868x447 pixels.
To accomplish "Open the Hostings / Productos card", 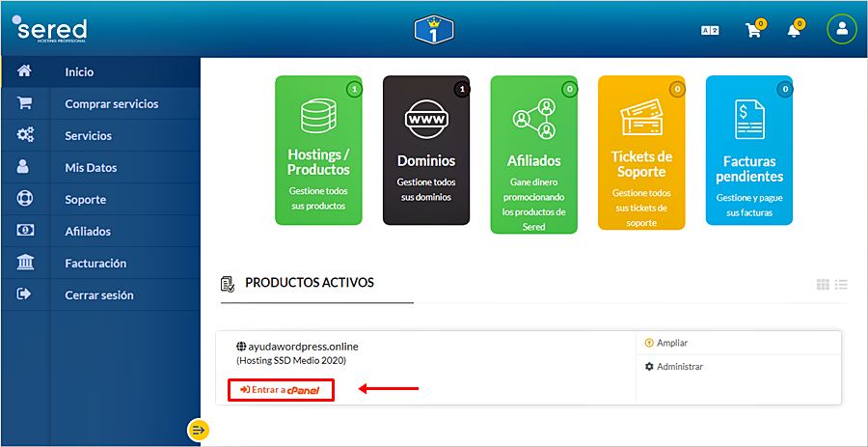I will click(318, 150).
